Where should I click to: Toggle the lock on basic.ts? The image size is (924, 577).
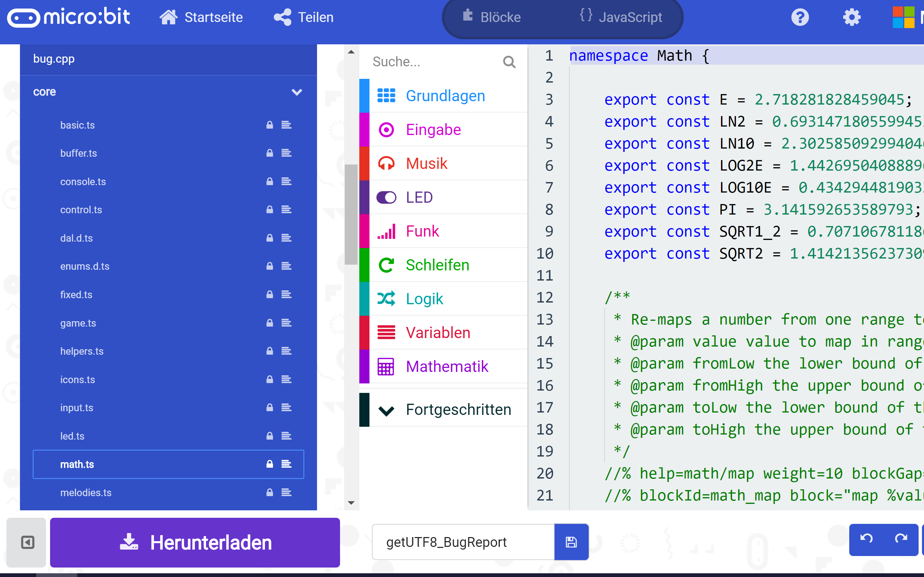coord(269,125)
